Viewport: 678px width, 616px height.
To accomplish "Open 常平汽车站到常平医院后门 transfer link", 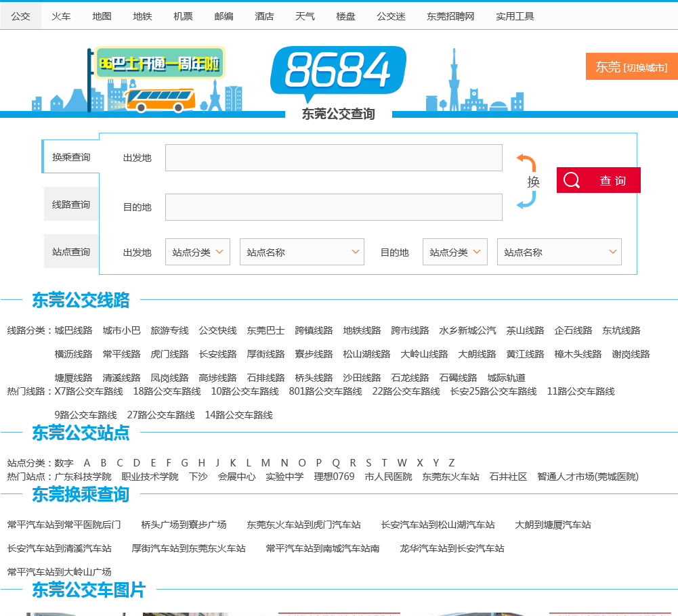I will (x=64, y=525).
